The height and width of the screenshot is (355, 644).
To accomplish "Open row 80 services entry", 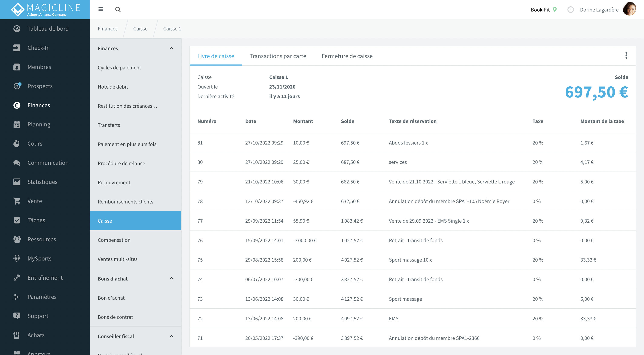I will [413, 162].
